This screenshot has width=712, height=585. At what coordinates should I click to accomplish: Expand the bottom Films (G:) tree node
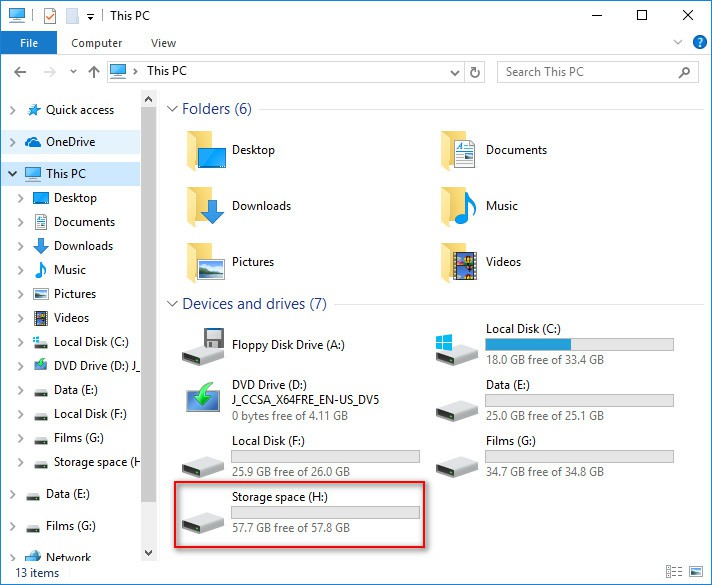point(13,526)
